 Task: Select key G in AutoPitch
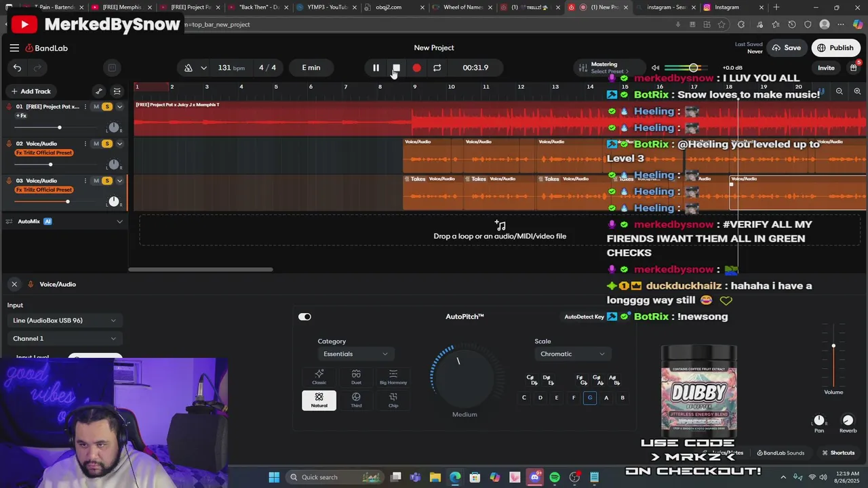[590, 398]
